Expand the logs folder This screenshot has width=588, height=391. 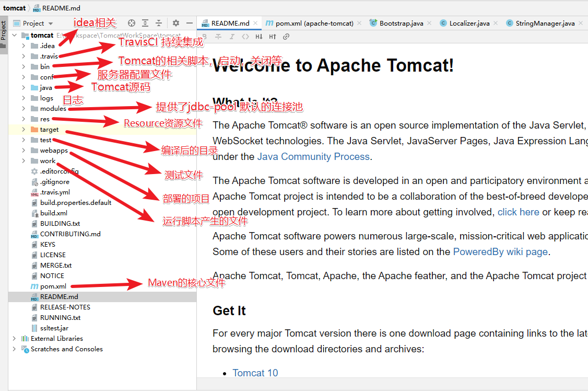[23, 98]
